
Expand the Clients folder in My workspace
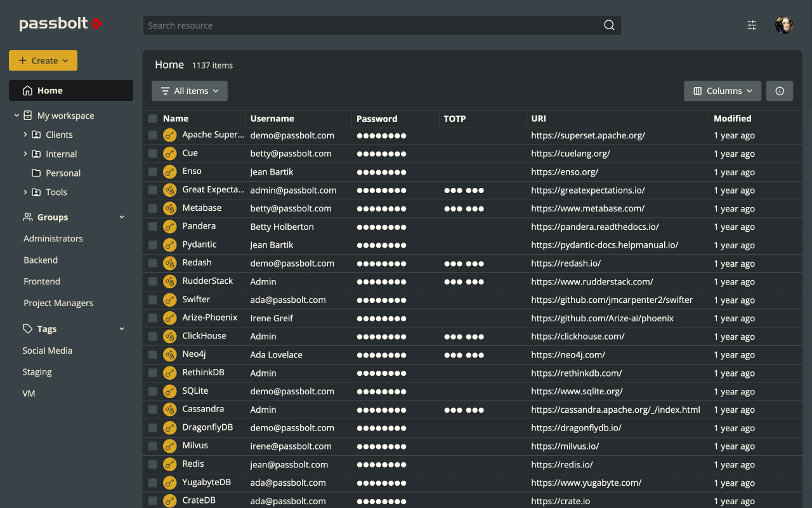click(x=25, y=135)
